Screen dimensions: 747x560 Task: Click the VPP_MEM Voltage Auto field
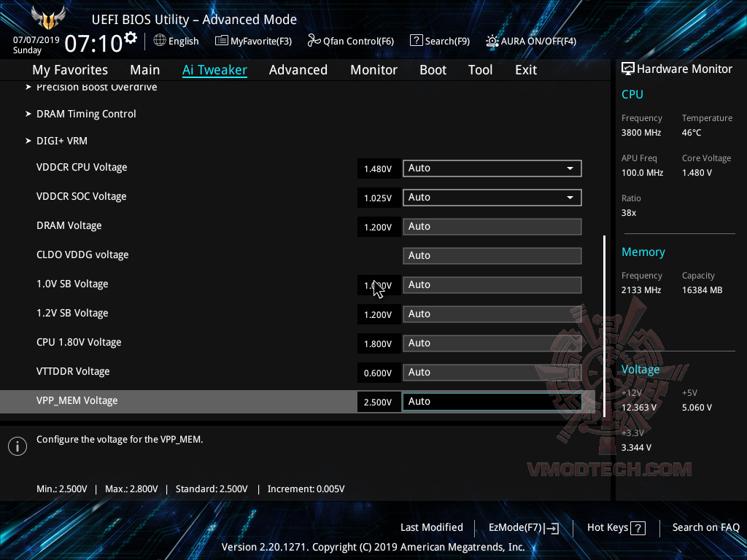pyautogui.click(x=492, y=402)
